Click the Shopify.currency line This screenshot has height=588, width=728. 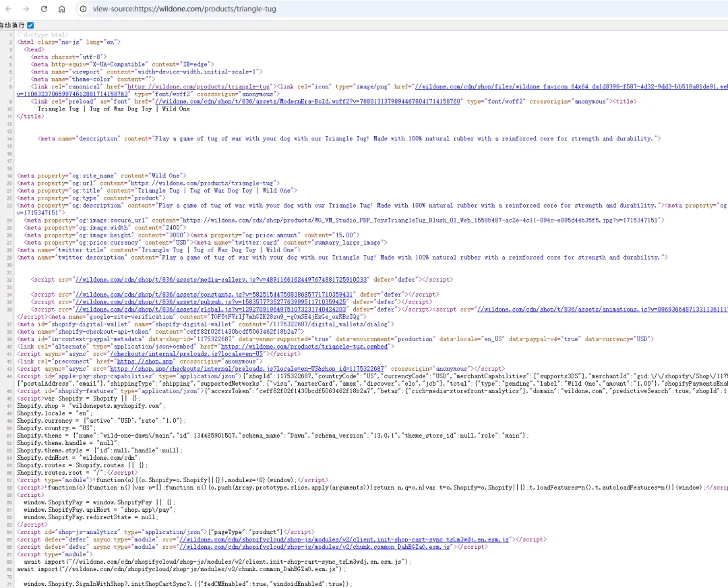pyautogui.click(x=102, y=421)
